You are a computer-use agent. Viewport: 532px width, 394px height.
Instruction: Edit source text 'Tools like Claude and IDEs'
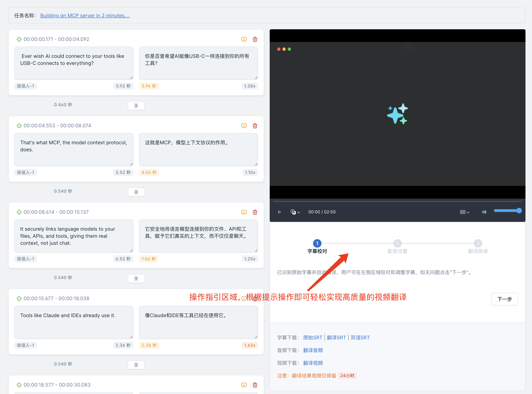[x=74, y=322]
